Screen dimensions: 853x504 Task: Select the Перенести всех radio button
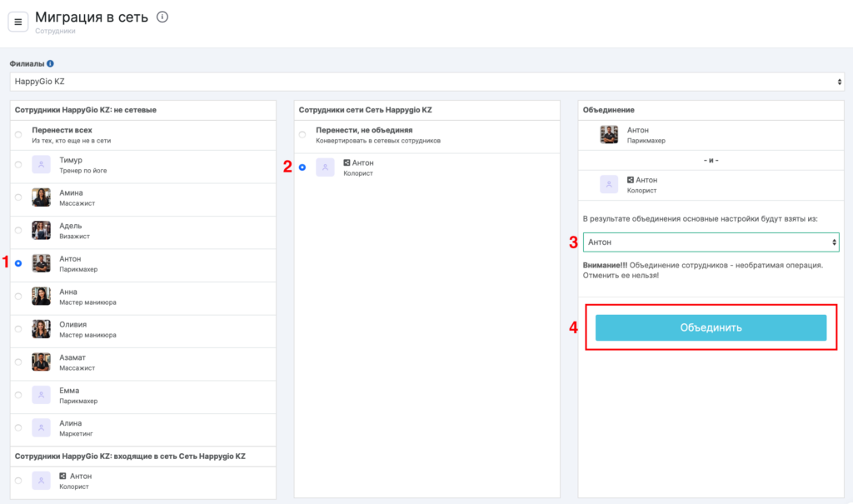click(x=18, y=135)
